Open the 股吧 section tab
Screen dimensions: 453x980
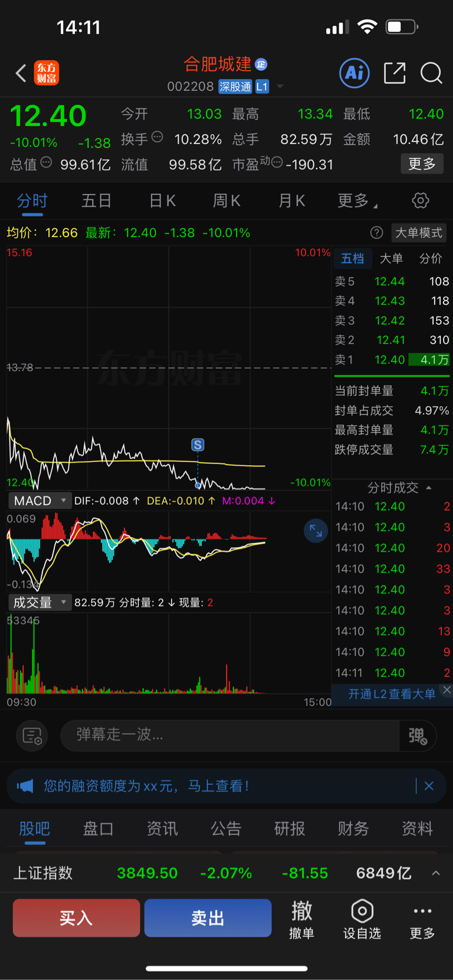[34, 828]
